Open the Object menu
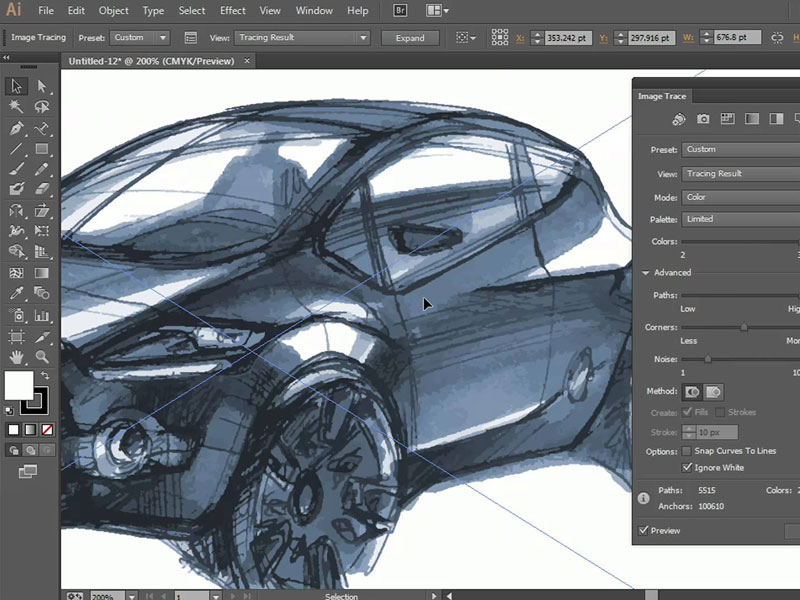This screenshot has height=600, width=800. pos(113,10)
